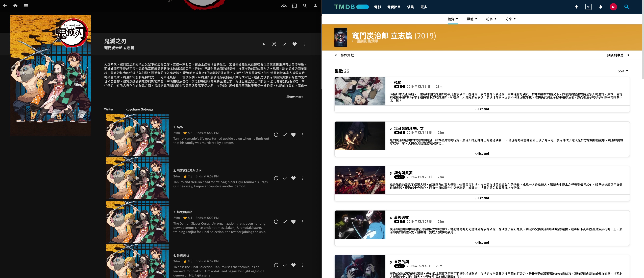Click the TMDB search magnifier icon

point(626,7)
